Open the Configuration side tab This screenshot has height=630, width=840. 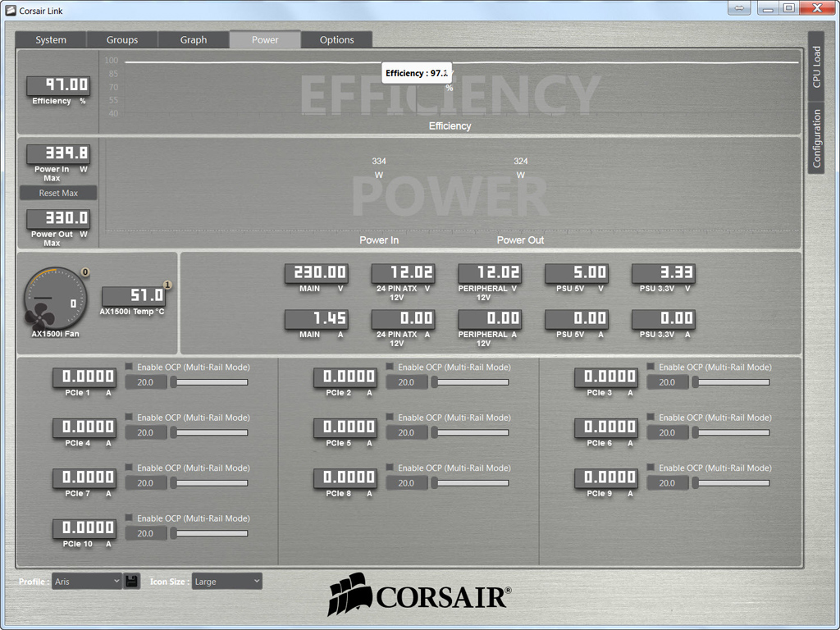pyautogui.click(x=816, y=138)
